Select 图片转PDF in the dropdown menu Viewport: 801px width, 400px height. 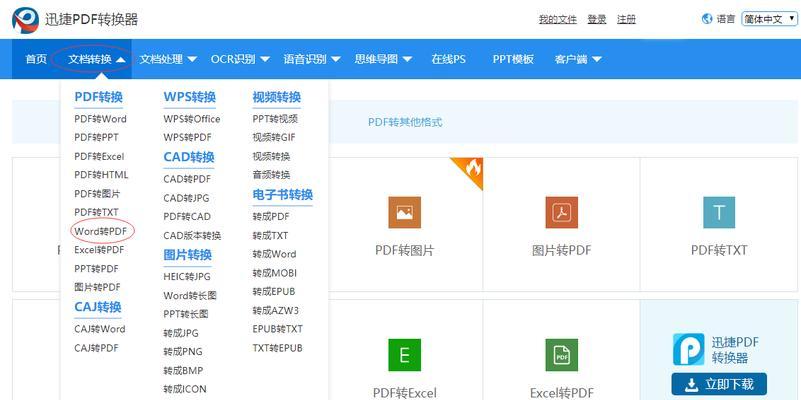pyautogui.click(x=97, y=287)
